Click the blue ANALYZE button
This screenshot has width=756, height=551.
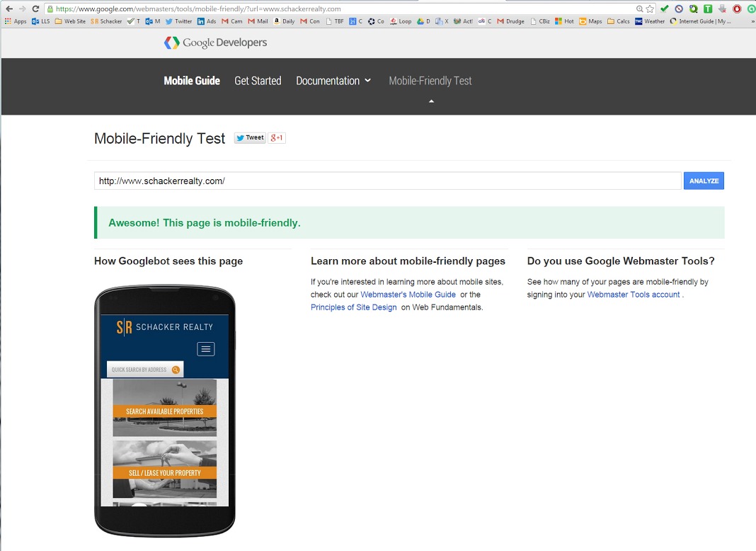[704, 181]
